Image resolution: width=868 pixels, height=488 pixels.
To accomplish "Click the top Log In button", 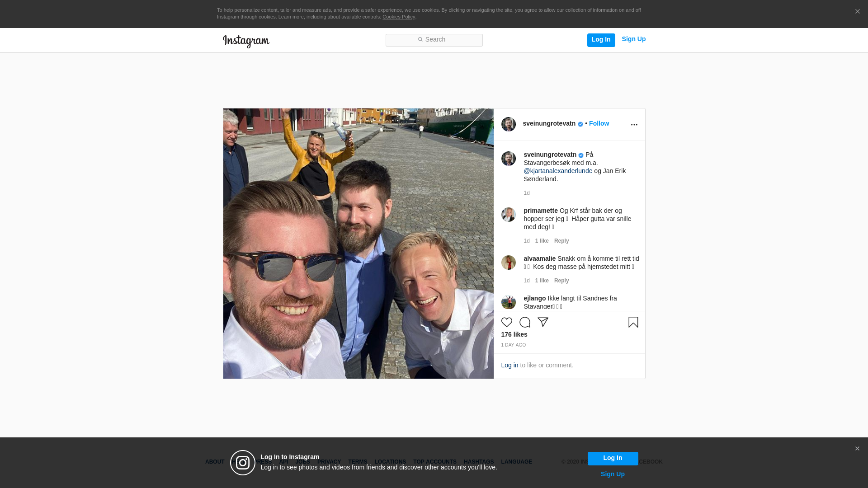I will click(x=601, y=40).
